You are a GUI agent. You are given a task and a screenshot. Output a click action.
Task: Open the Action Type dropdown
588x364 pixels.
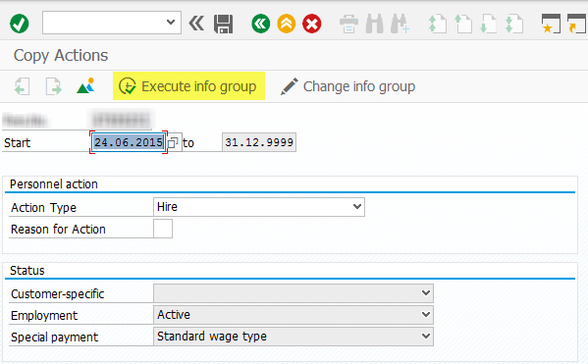[x=259, y=207]
